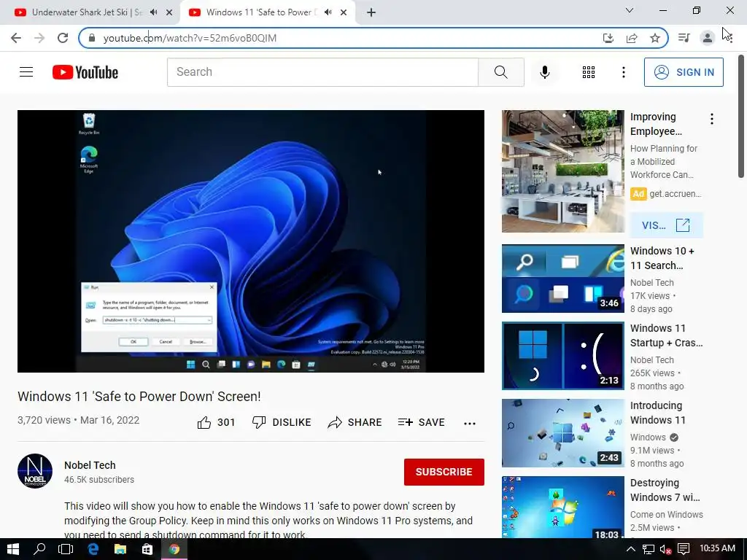Click the magnifier search button
The width and height of the screenshot is (747, 560).
pos(500,72)
